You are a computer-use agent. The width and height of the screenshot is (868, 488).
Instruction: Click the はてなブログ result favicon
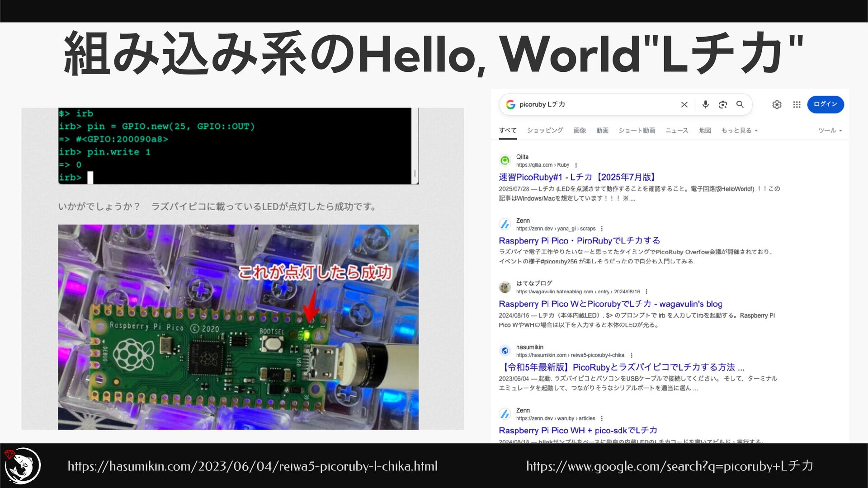(x=505, y=287)
